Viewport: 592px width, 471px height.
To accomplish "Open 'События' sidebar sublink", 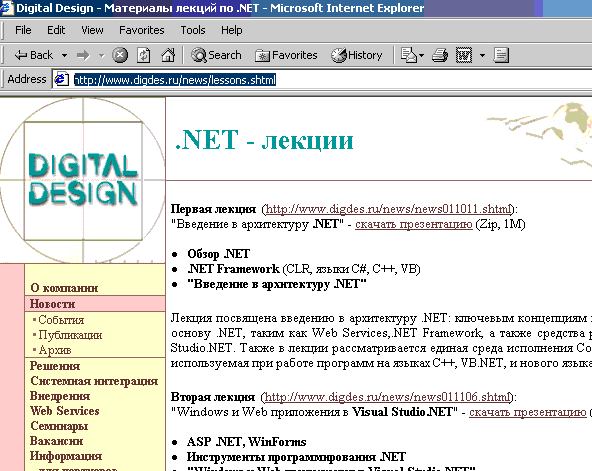I will [x=61, y=320].
